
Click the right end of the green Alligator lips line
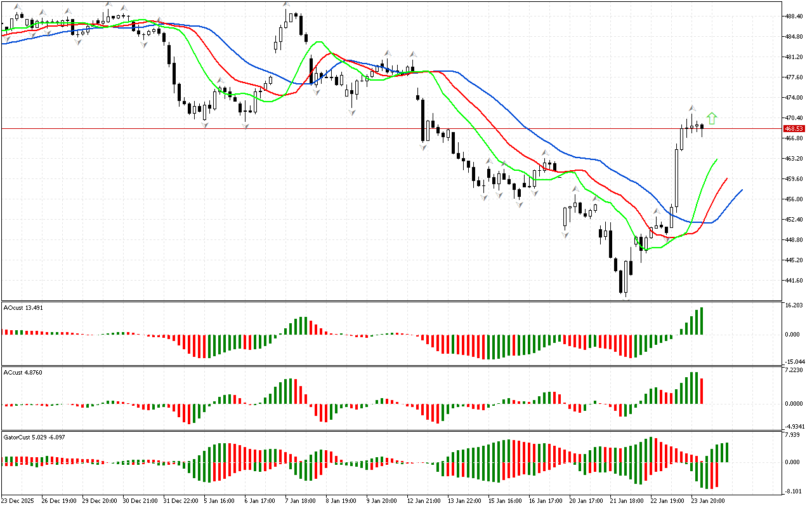(x=716, y=159)
